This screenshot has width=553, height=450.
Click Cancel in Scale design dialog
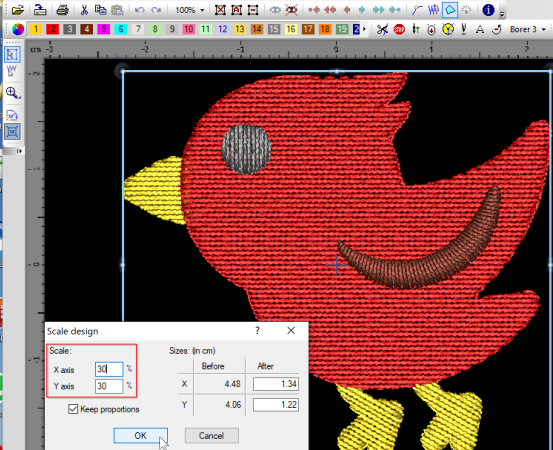pyautogui.click(x=212, y=436)
